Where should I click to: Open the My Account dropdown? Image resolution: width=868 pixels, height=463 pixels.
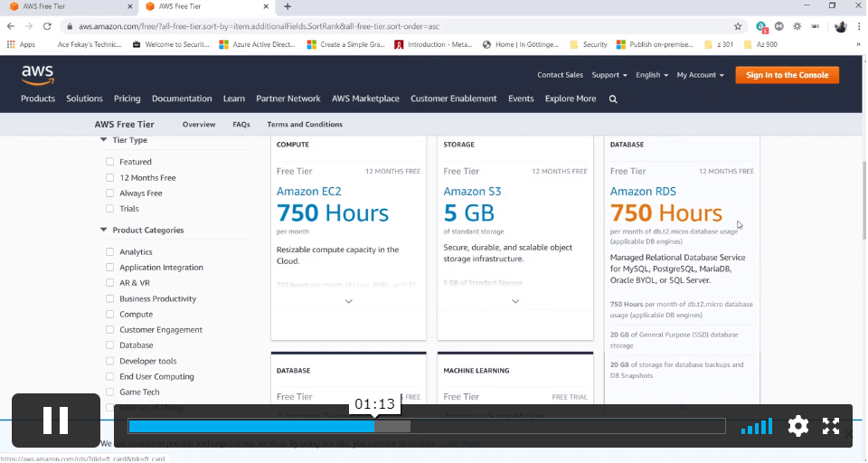pyautogui.click(x=700, y=75)
